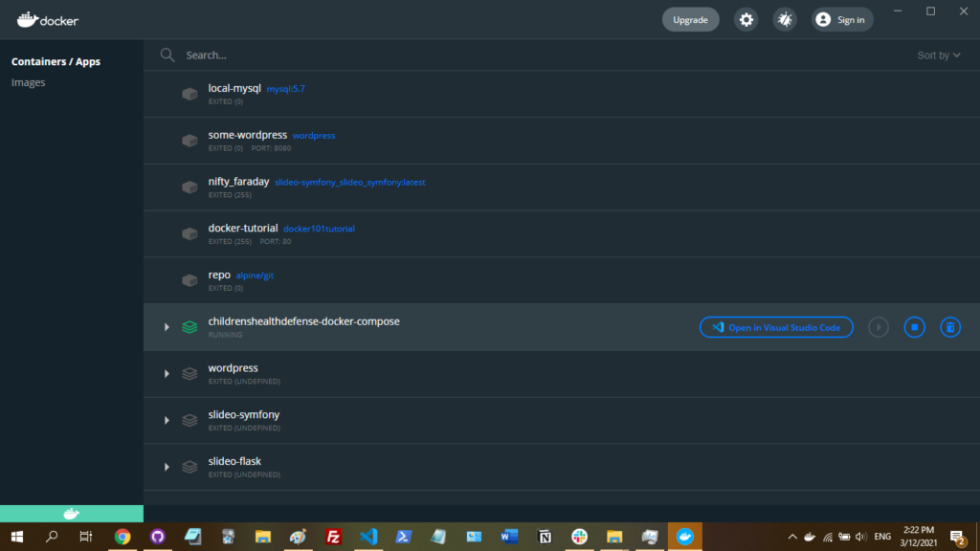Open the mysql:5.7 image link
Screen dimensions: 980x551
285,89
